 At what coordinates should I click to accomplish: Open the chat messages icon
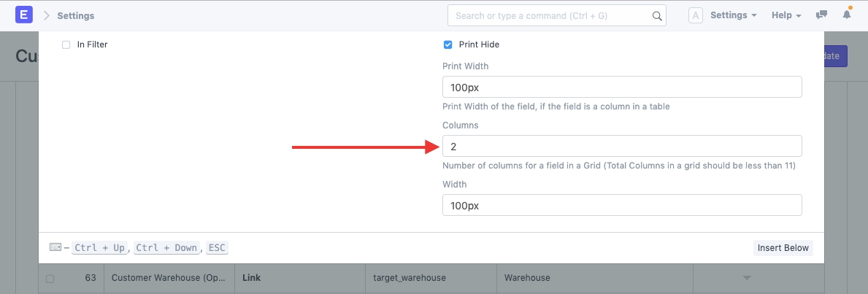[x=822, y=15]
